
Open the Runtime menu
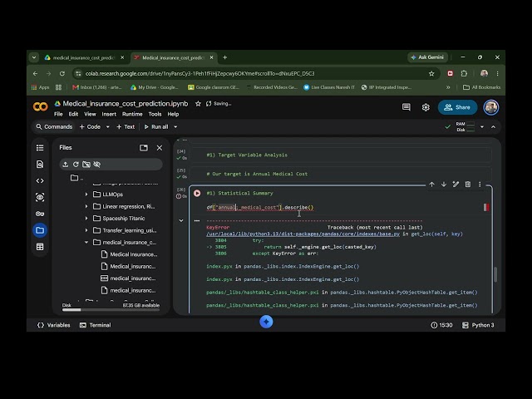point(132,114)
